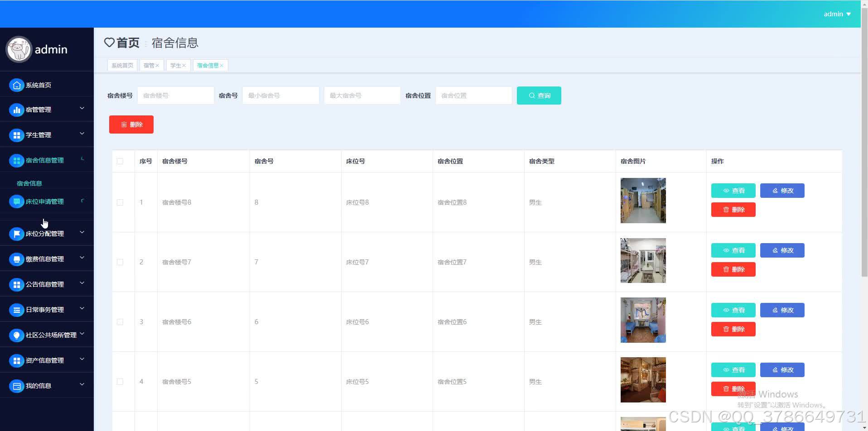The width and height of the screenshot is (868, 431).
Task: Select the 缴费信息管理 icon
Action: pyautogui.click(x=16, y=259)
